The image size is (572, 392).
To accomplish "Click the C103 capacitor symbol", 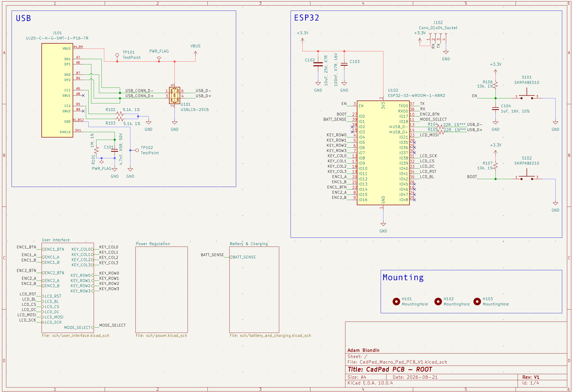I will [344, 64].
